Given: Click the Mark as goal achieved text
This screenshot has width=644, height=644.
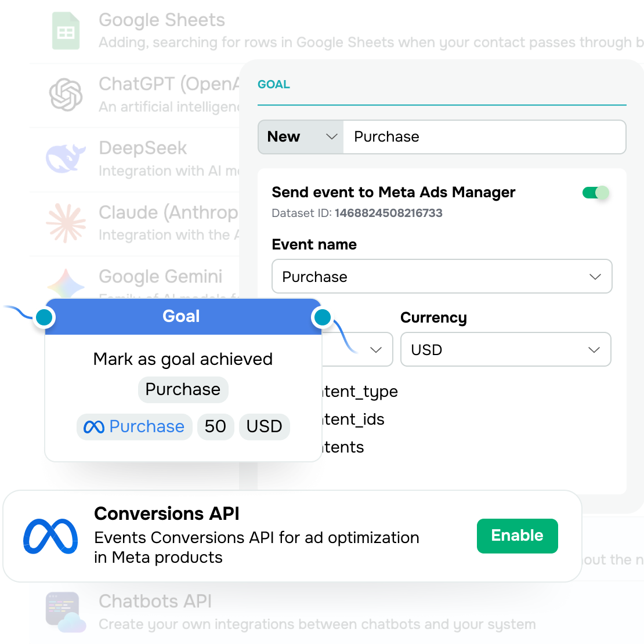Looking at the screenshot, I should (x=183, y=359).
